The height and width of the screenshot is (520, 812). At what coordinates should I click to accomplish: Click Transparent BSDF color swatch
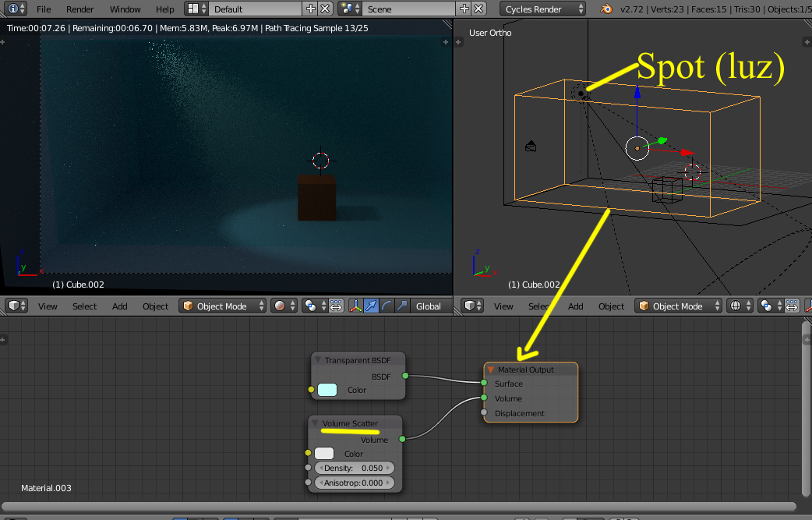coord(327,390)
